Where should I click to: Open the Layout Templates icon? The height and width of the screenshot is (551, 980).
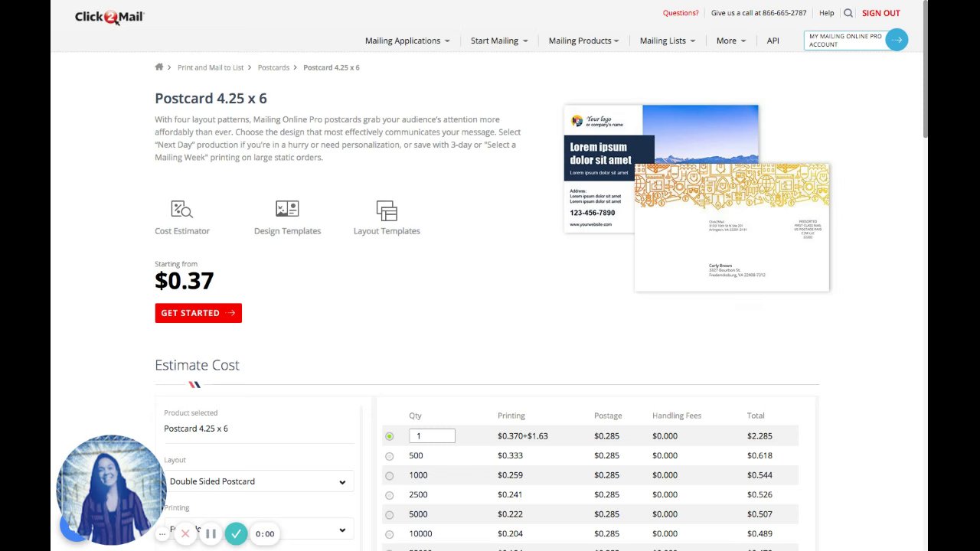[x=387, y=210]
